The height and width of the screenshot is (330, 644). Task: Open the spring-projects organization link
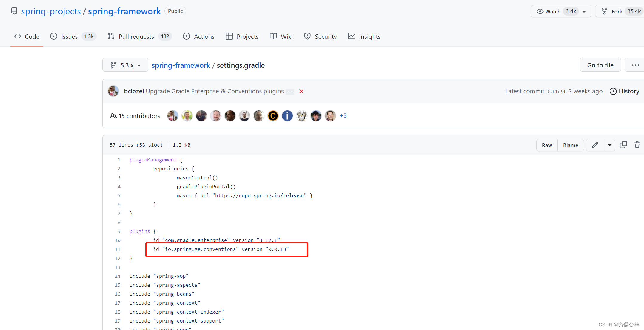pyautogui.click(x=51, y=11)
